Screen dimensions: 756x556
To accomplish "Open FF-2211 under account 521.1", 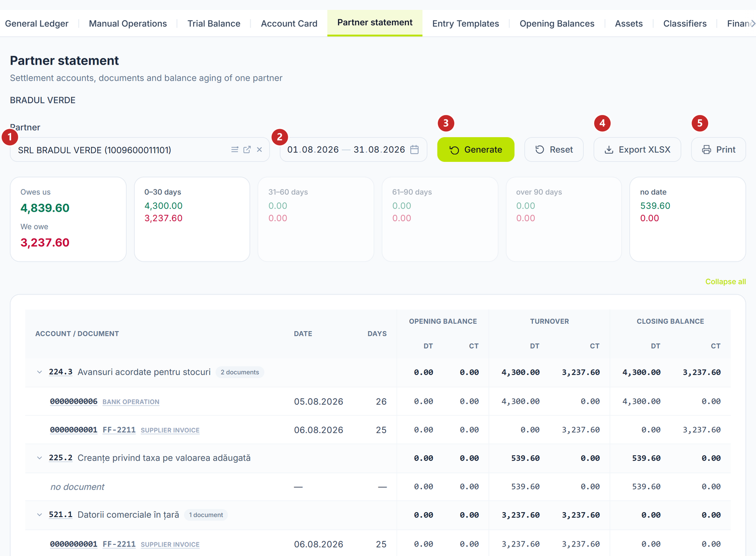I will [119, 544].
